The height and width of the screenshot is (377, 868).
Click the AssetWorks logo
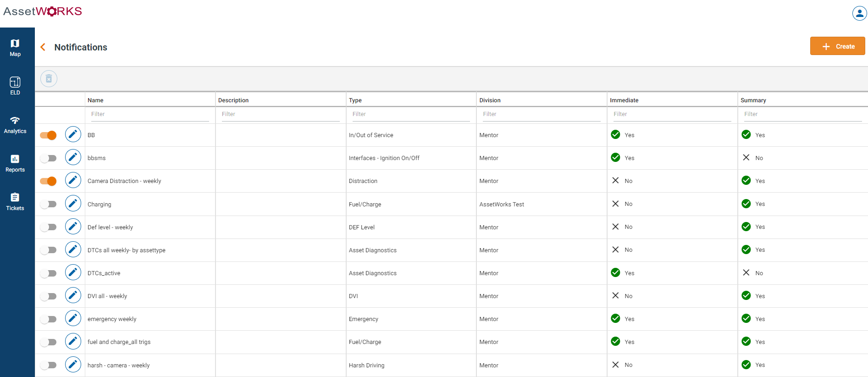(x=43, y=11)
